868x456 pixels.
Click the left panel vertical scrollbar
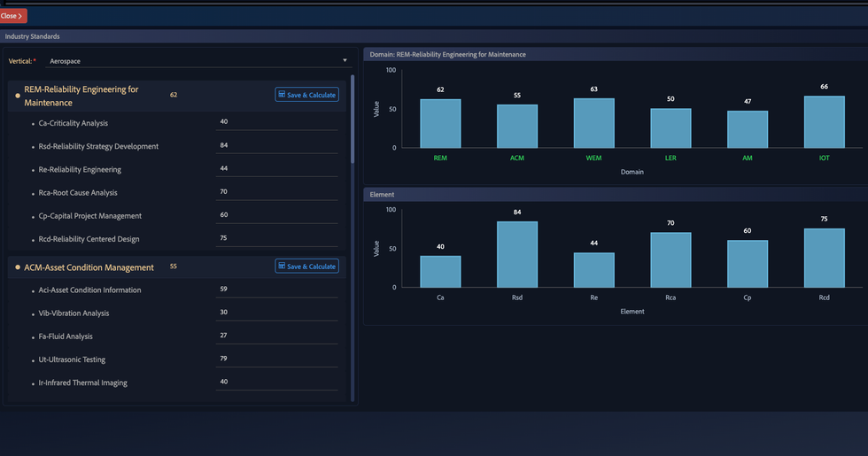pyautogui.click(x=353, y=120)
